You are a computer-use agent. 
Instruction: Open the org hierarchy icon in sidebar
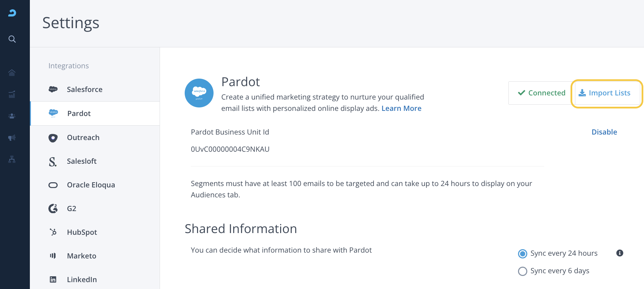coord(12,159)
